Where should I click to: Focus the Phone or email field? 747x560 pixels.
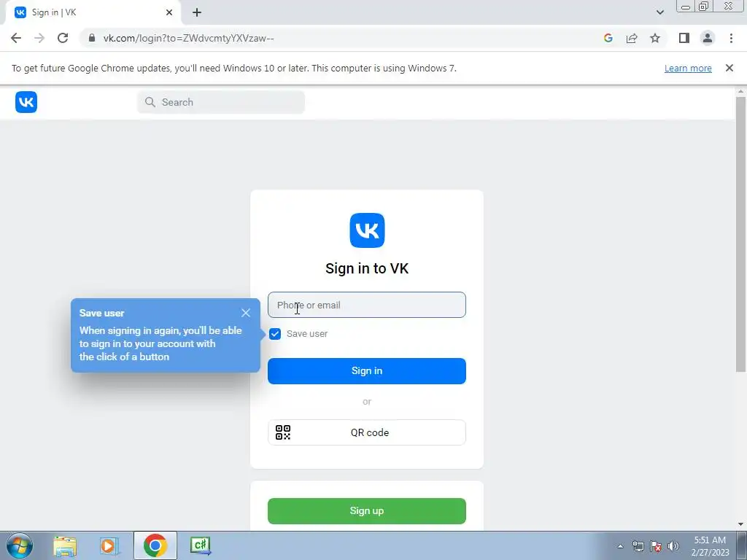click(367, 305)
